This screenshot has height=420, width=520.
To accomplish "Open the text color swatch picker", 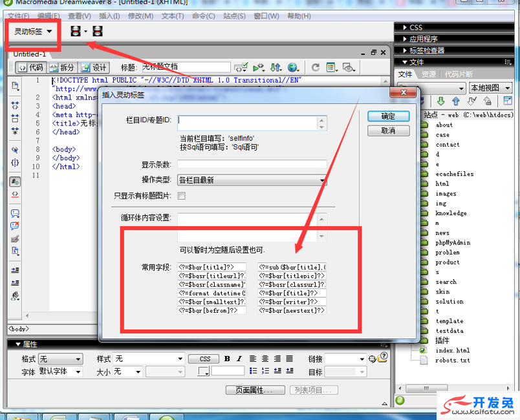I will [x=204, y=372].
